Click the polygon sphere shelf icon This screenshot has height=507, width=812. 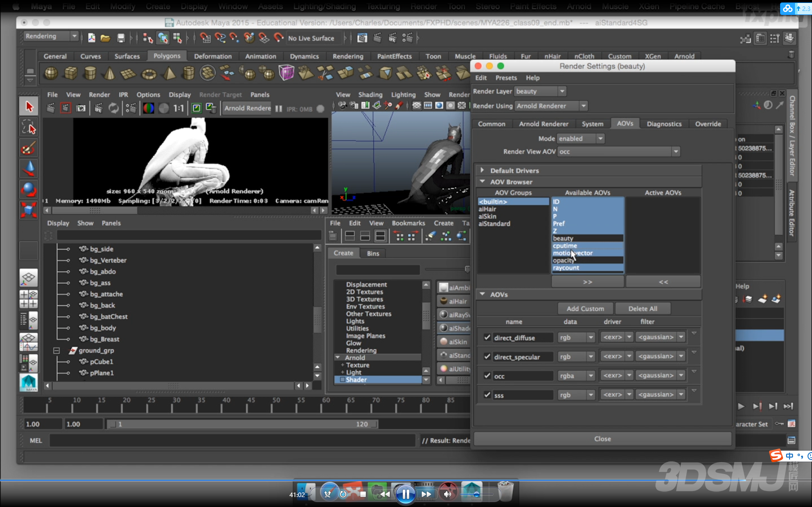51,74
